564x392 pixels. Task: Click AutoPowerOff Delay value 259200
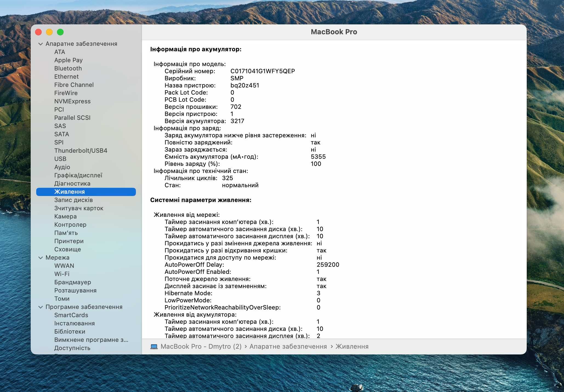tap(328, 265)
